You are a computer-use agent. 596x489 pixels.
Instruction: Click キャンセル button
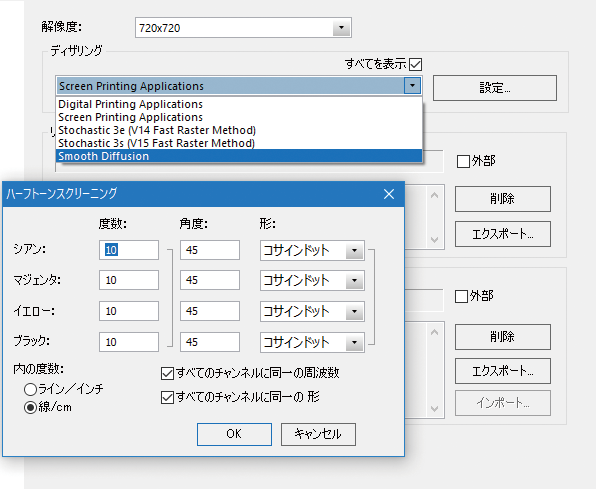[318, 434]
